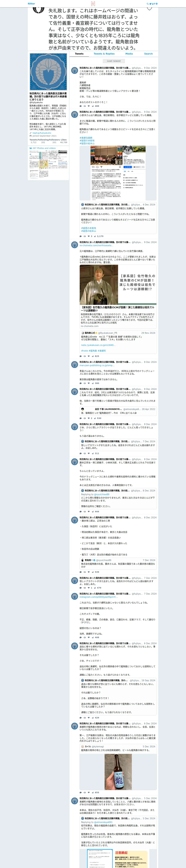Click the Load newest button
The image size is (186, 868).
pyautogui.click(x=114, y=61)
